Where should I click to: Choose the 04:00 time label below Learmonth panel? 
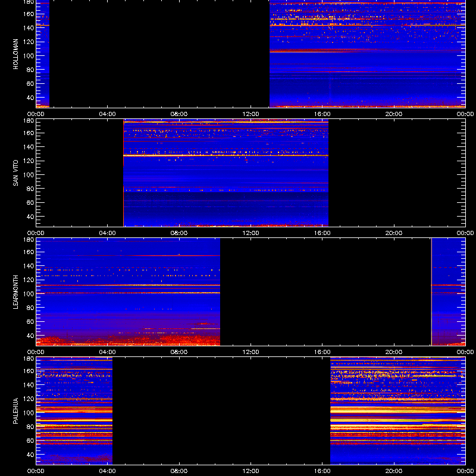coord(108,352)
